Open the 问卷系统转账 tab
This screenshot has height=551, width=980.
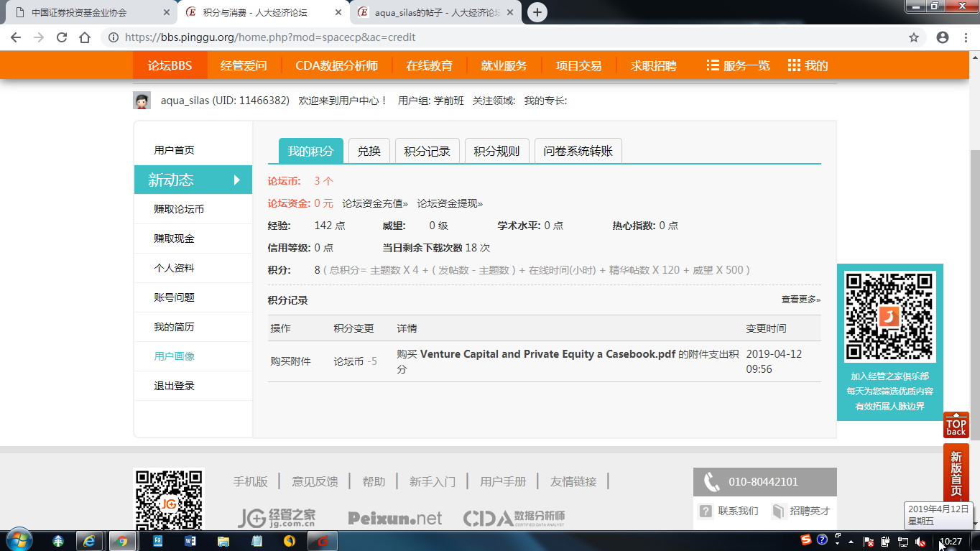pyautogui.click(x=578, y=151)
